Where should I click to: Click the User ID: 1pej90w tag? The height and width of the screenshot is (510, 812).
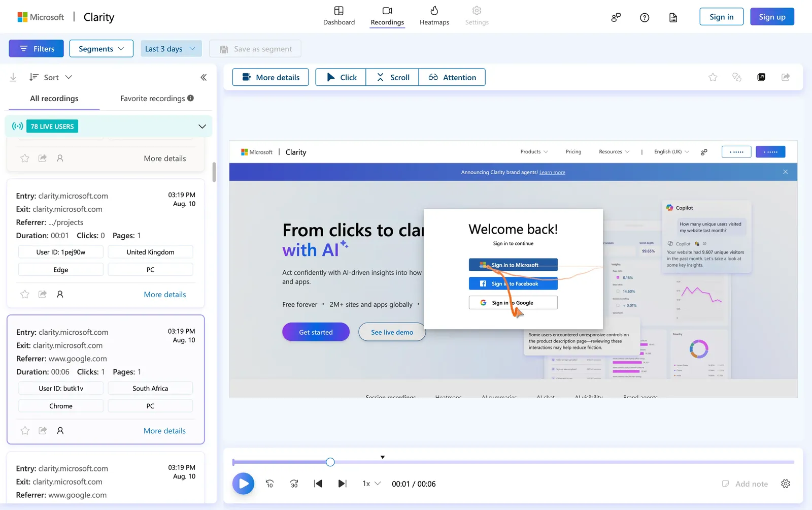click(x=61, y=252)
